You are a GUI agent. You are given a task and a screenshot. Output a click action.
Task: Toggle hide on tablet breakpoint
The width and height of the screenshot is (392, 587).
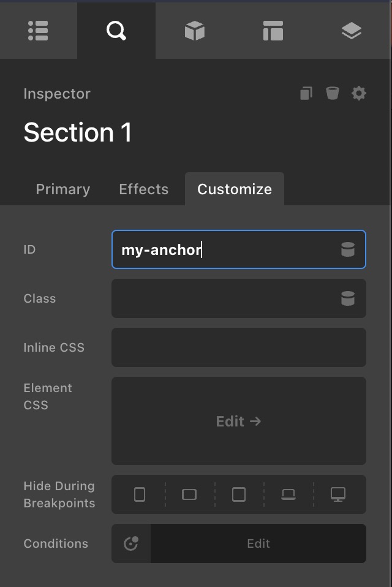239,494
